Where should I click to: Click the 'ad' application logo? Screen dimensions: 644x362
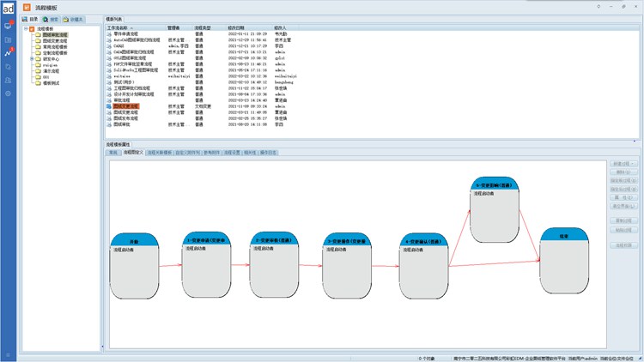click(x=8, y=7)
